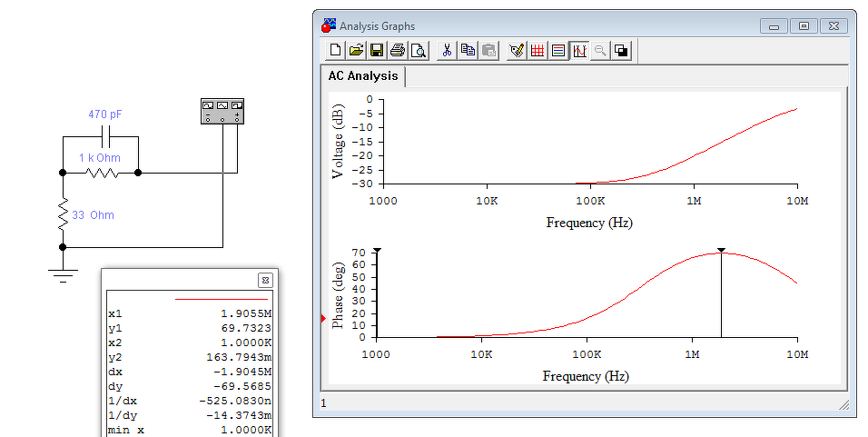Open a saved graph file
Image resolution: width=868 pixels, height=437 pixels.
pyautogui.click(x=356, y=50)
